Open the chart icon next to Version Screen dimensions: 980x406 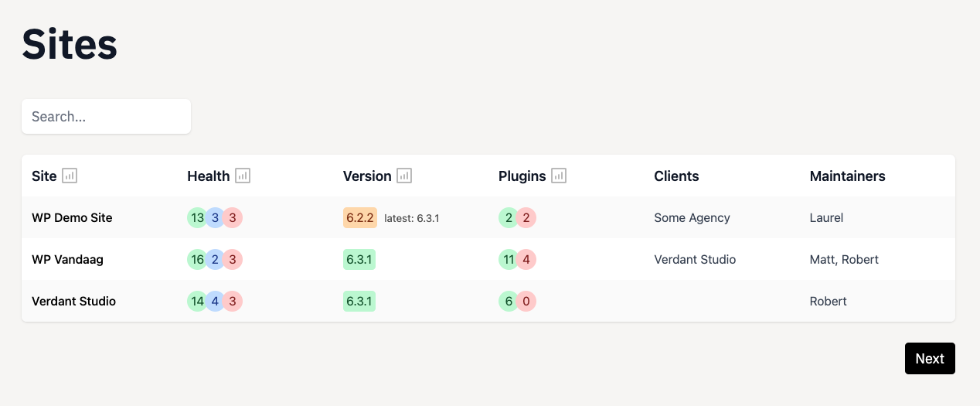[x=404, y=176]
